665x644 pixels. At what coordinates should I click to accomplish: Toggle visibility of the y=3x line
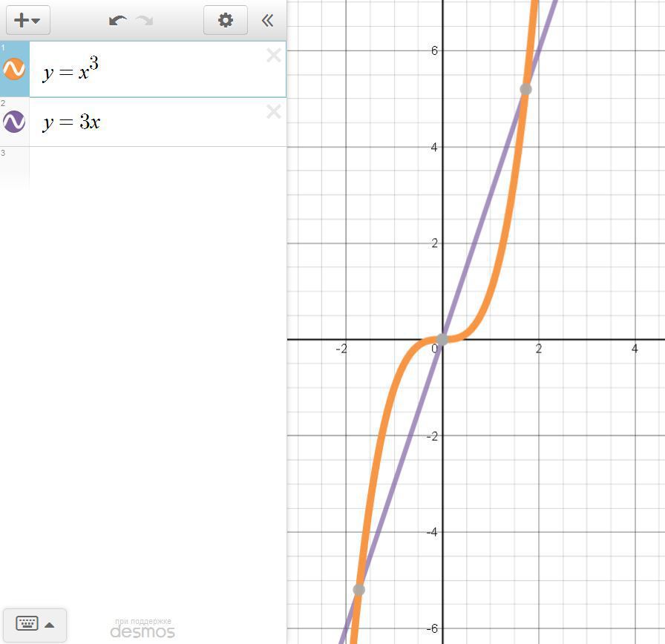(14, 122)
